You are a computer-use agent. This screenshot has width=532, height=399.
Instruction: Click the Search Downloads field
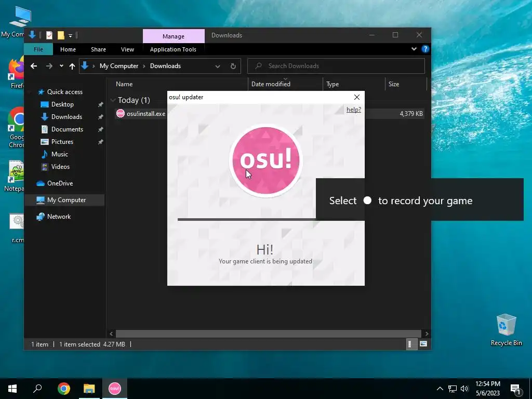[336, 66]
